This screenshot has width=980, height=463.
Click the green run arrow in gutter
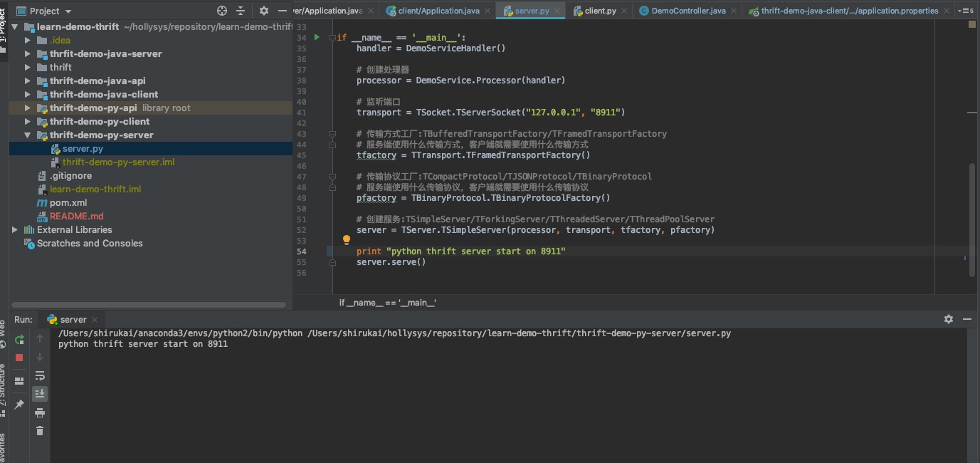(317, 37)
